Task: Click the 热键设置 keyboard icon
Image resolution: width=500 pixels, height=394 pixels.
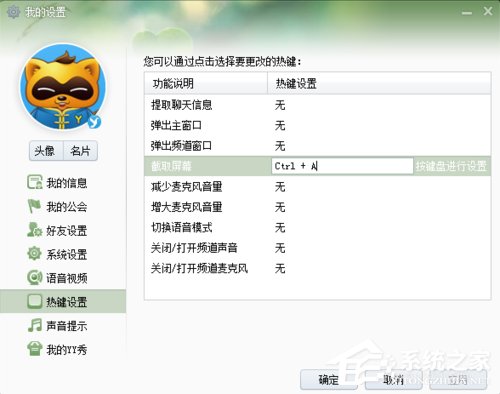Action: tap(35, 301)
